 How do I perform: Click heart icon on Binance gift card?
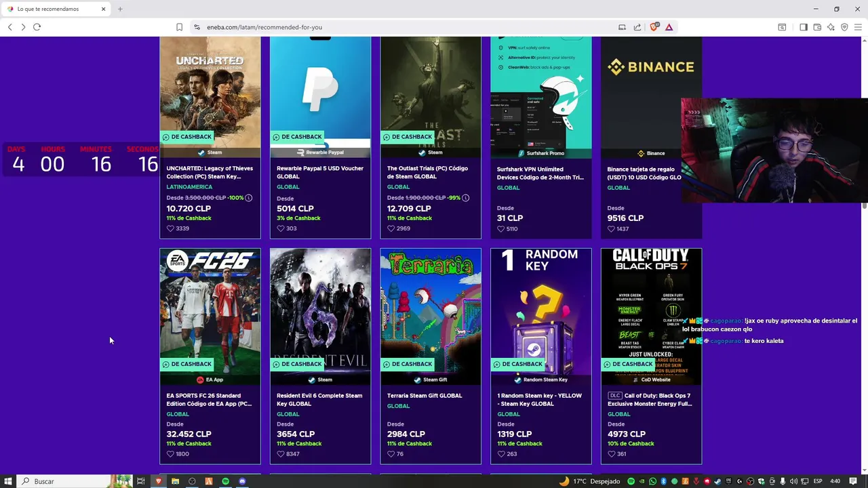(x=612, y=228)
